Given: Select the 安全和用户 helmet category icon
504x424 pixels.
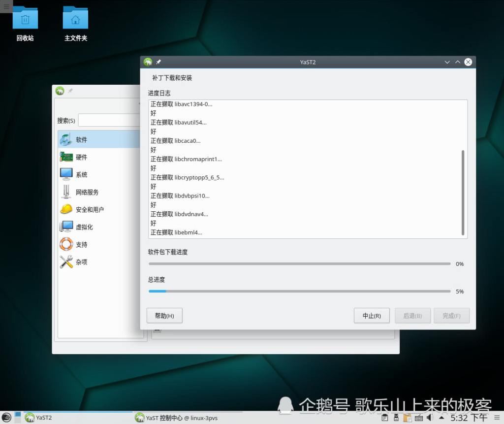Looking at the screenshot, I should tap(66, 209).
